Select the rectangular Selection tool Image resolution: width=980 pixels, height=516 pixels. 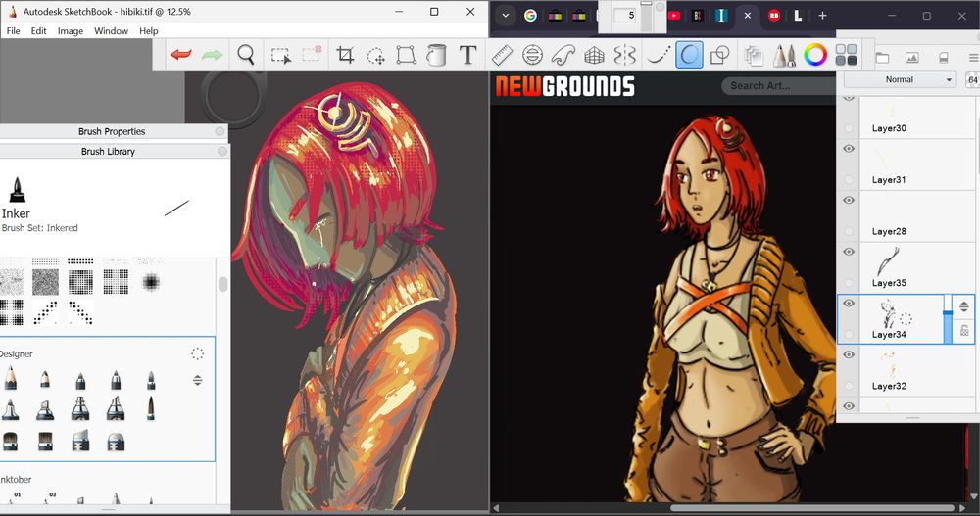click(x=280, y=55)
